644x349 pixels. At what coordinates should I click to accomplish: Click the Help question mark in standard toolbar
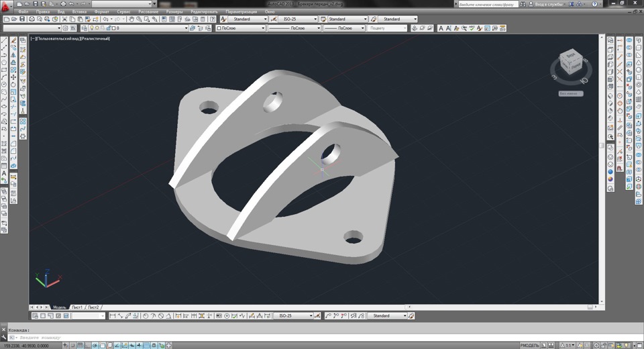click(x=213, y=19)
